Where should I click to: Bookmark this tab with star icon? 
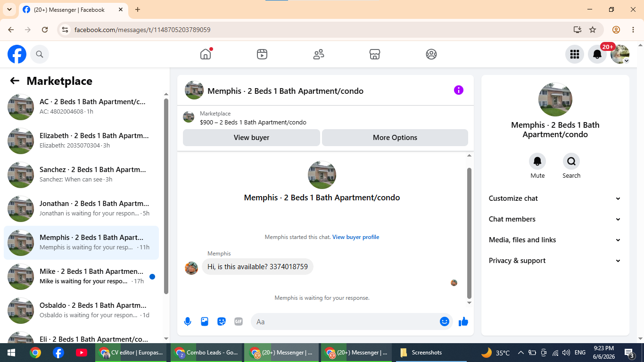593,30
